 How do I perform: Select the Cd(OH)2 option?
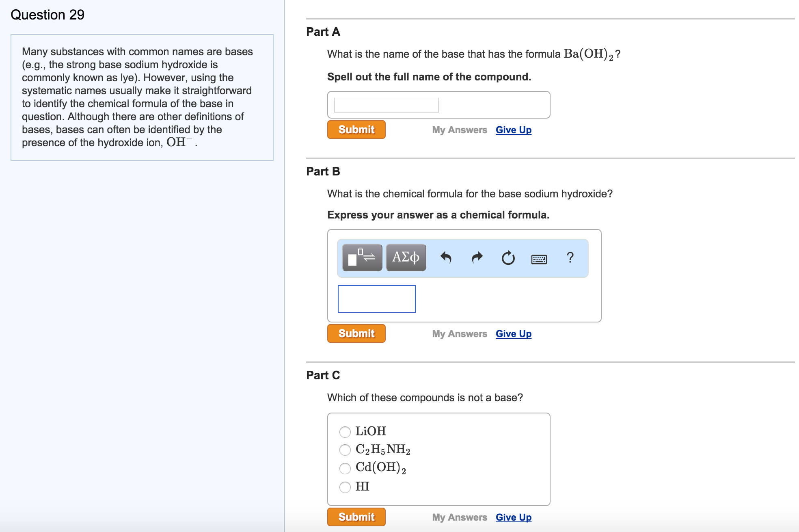[x=345, y=468]
